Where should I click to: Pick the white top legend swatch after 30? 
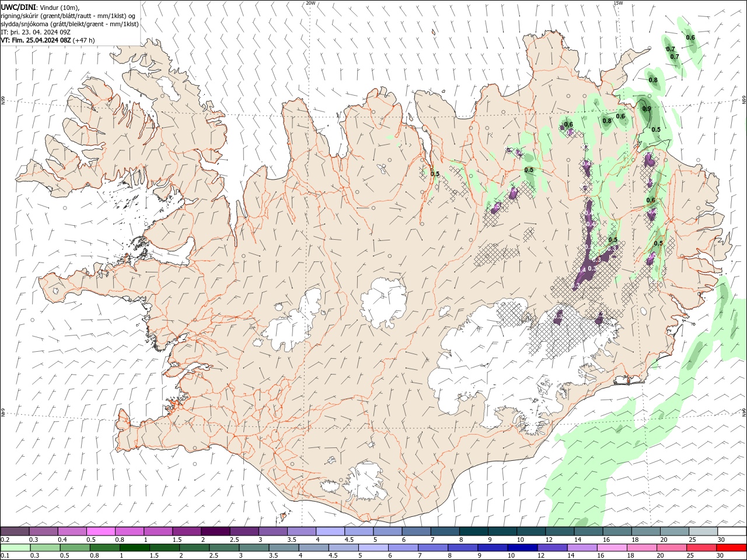point(732,531)
